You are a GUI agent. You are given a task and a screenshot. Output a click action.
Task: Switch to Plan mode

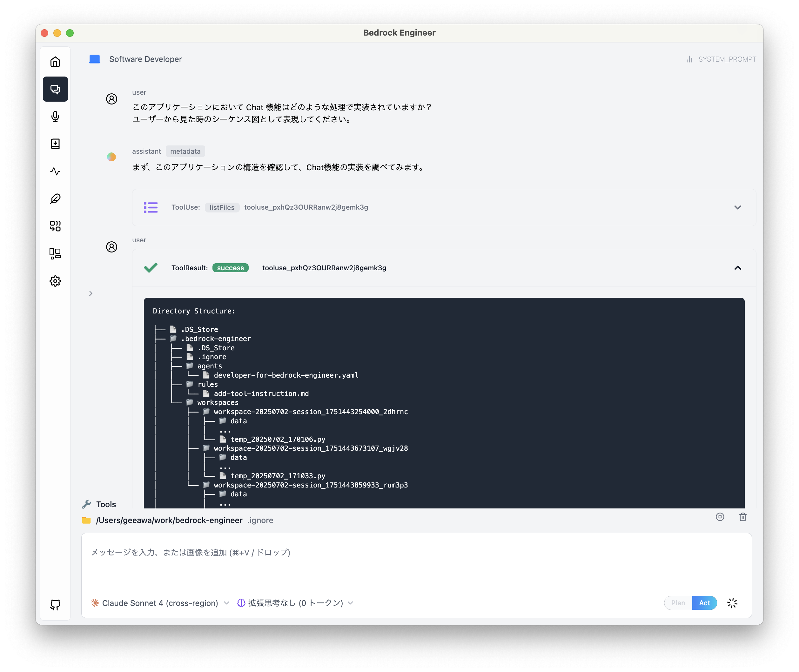coord(678,603)
